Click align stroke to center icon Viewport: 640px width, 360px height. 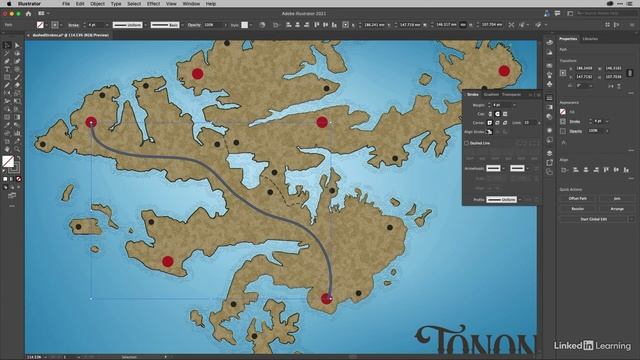pos(489,132)
